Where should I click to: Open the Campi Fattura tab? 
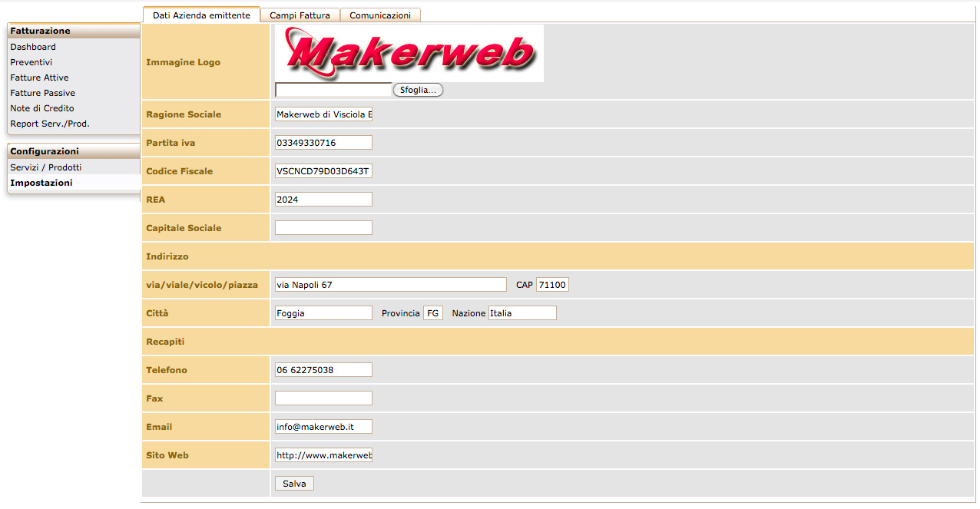tap(300, 15)
